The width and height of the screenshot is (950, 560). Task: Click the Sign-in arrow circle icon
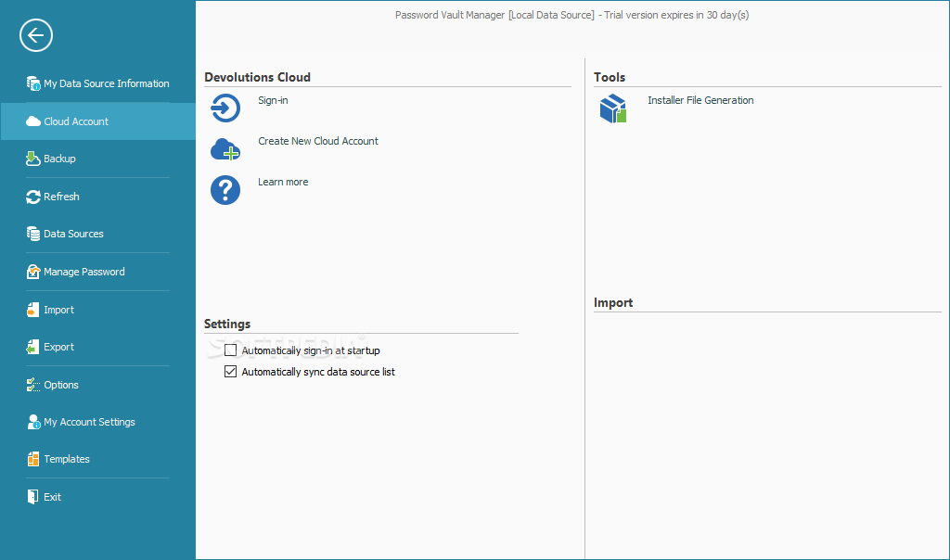coord(225,108)
